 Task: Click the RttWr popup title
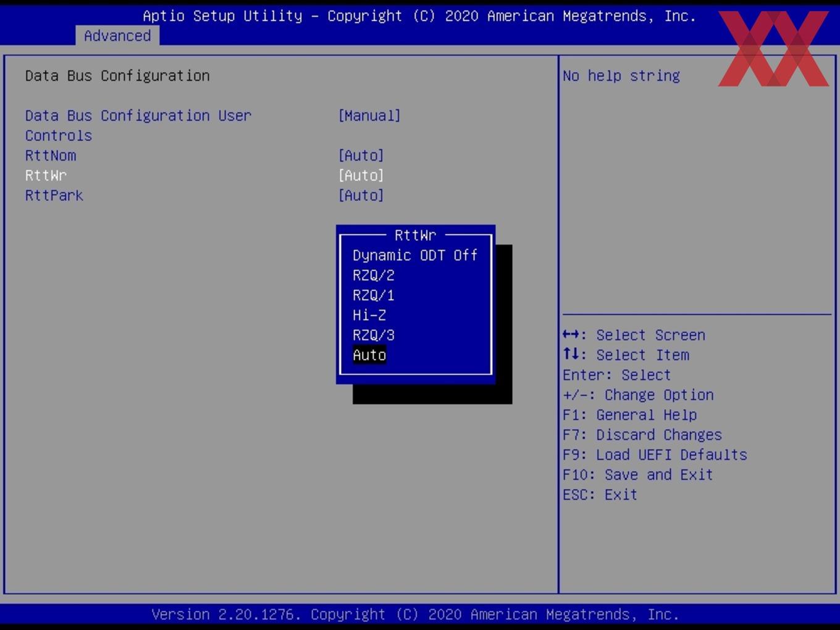pos(415,235)
